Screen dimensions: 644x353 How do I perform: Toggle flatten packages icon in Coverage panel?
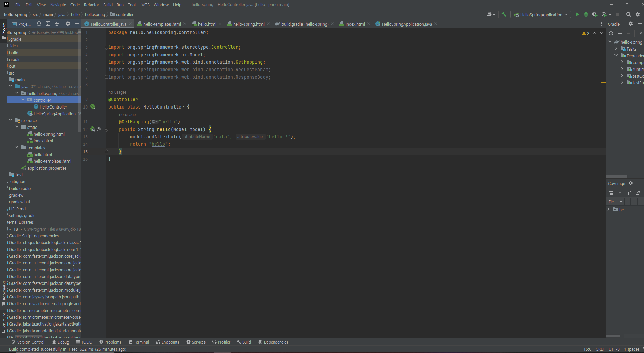tap(611, 193)
